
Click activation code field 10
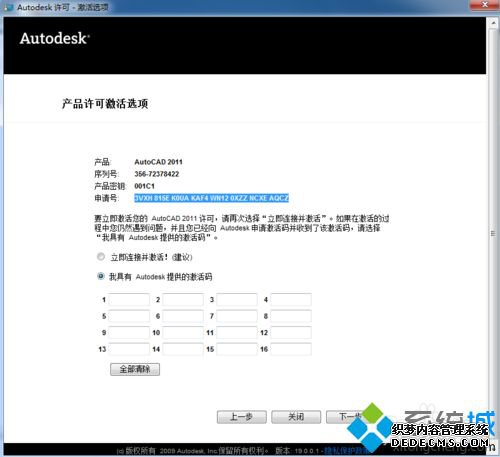point(183,333)
